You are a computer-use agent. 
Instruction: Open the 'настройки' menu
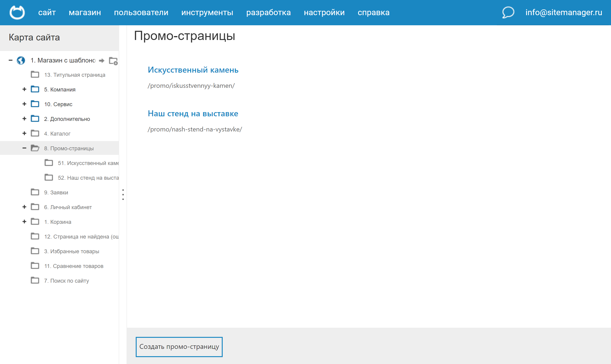point(325,12)
